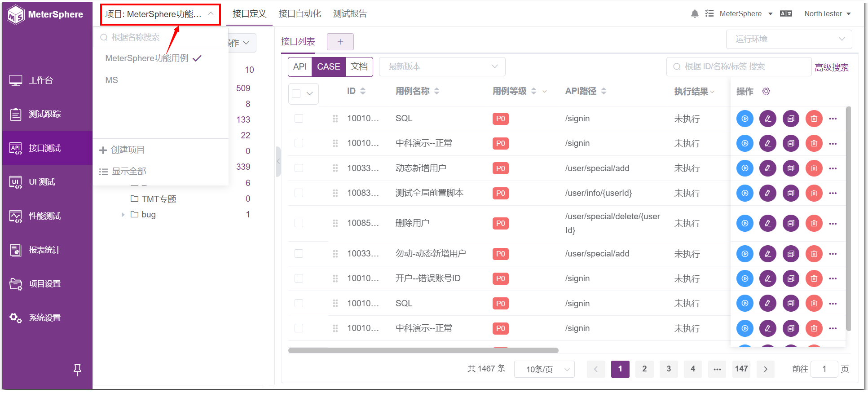Collapse the left module tree panel
868x393 pixels.
pos(278,162)
